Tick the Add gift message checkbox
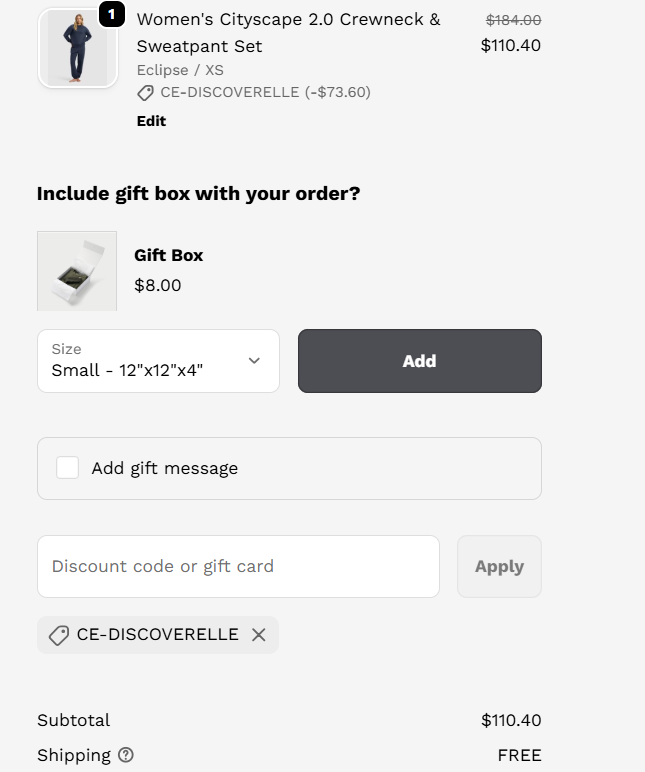This screenshot has width=645, height=772. pyautogui.click(x=68, y=468)
